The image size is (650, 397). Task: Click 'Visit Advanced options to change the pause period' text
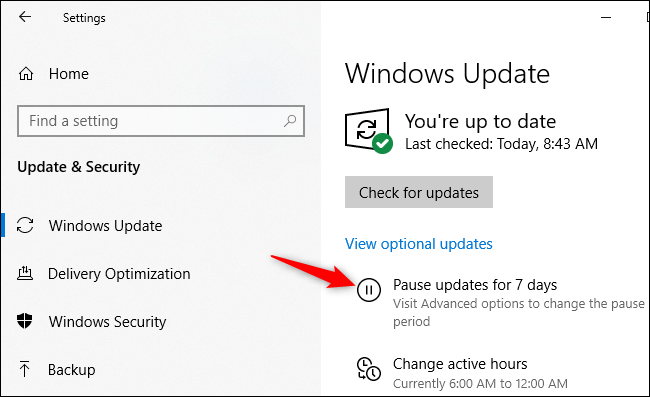click(x=519, y=312)
